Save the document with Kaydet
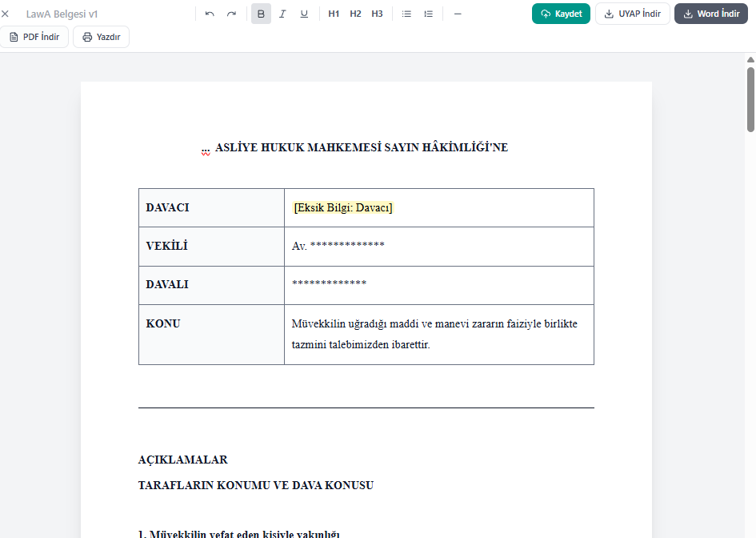 tap(562, 14)
